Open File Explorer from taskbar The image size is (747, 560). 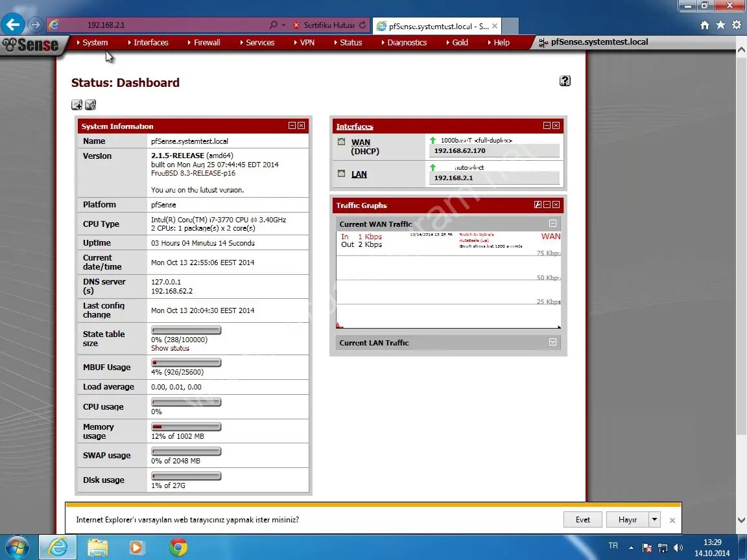coord(98,548)
